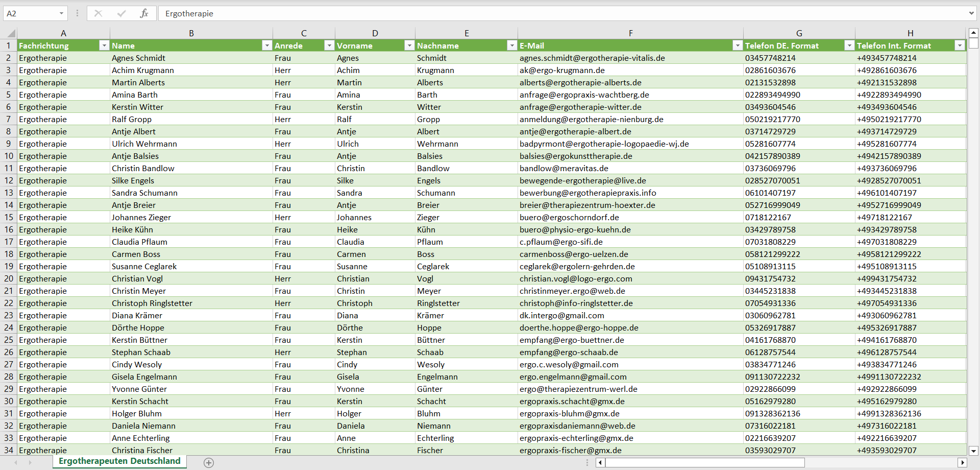This screenshot has width=980, height=470.
Task: Select column F header
Action: tap(631, 33)
